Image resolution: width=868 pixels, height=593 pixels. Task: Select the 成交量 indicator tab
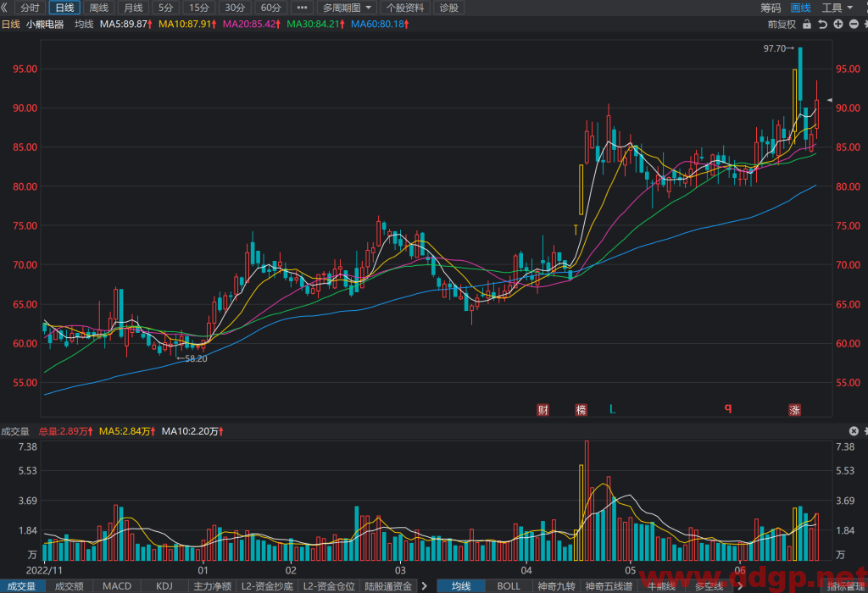point(21,586)
